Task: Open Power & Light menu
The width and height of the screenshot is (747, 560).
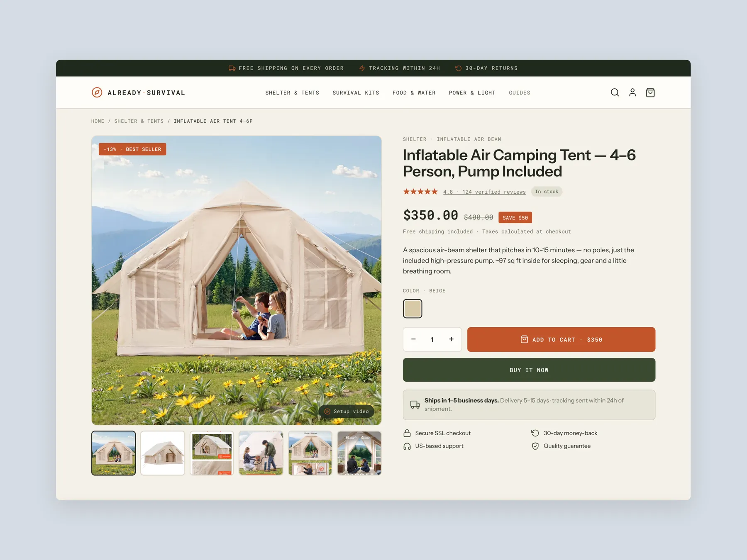Action: pos(472,93)
